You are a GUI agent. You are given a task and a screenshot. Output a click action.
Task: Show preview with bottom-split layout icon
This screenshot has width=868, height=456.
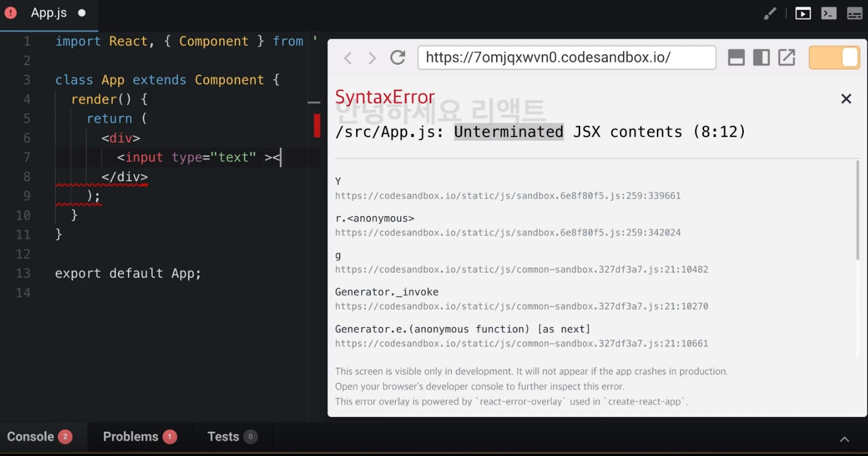[x=736, y=57]
